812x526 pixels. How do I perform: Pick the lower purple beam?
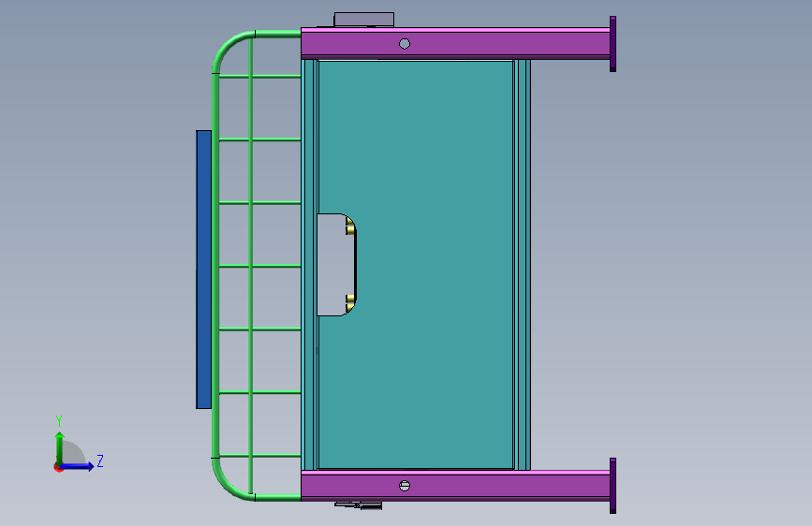tap(455, 486)
